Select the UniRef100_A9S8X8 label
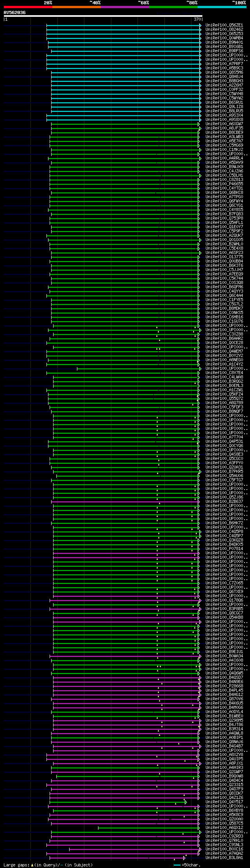 click(x=224, y=120)
